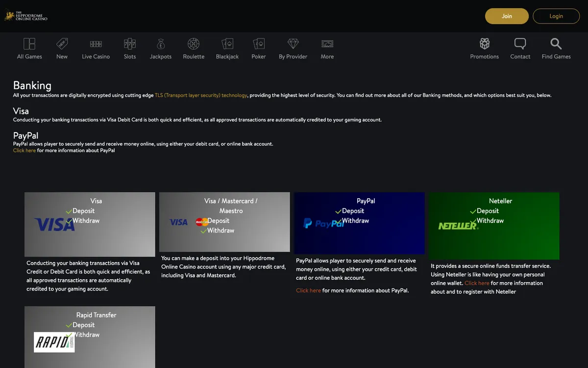
Task: Click the Hippodrome Online Casino logo
Action: click(x=26, y=16)
